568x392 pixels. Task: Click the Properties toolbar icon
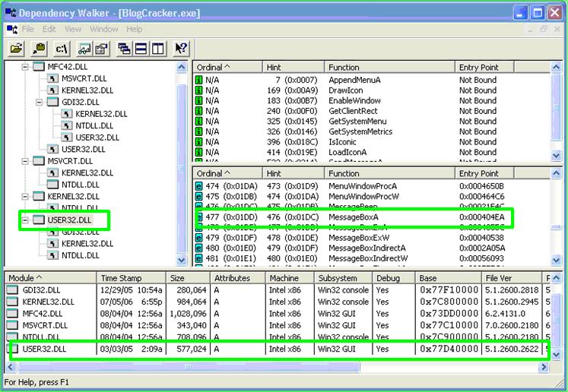[x=100, y=48]
